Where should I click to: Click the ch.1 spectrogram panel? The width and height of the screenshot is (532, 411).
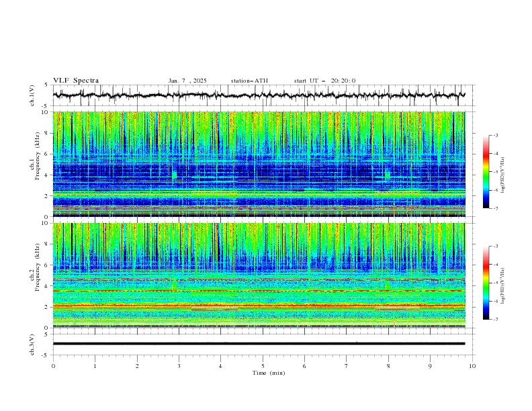[x=259, y=164]
